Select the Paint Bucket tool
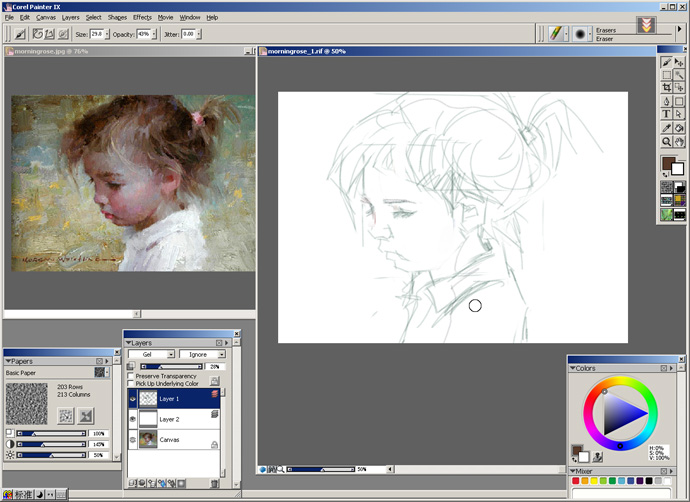The image size is (690, 502). (x=679, y=128)
